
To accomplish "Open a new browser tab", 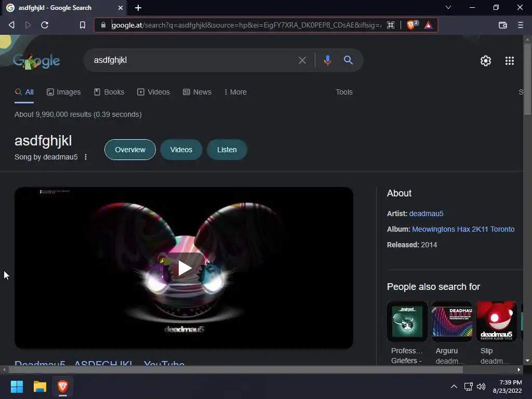I will pyautogui.click(x=138, y=7).
